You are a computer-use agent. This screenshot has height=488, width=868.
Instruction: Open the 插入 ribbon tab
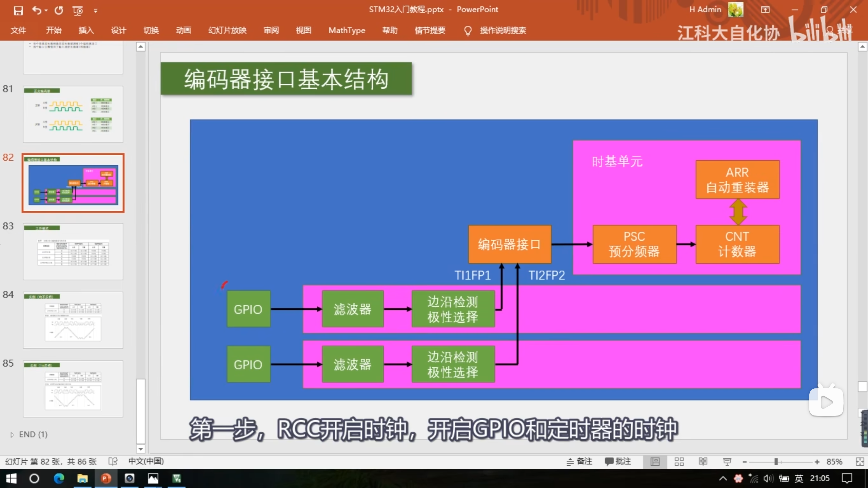tap(86, 30)
